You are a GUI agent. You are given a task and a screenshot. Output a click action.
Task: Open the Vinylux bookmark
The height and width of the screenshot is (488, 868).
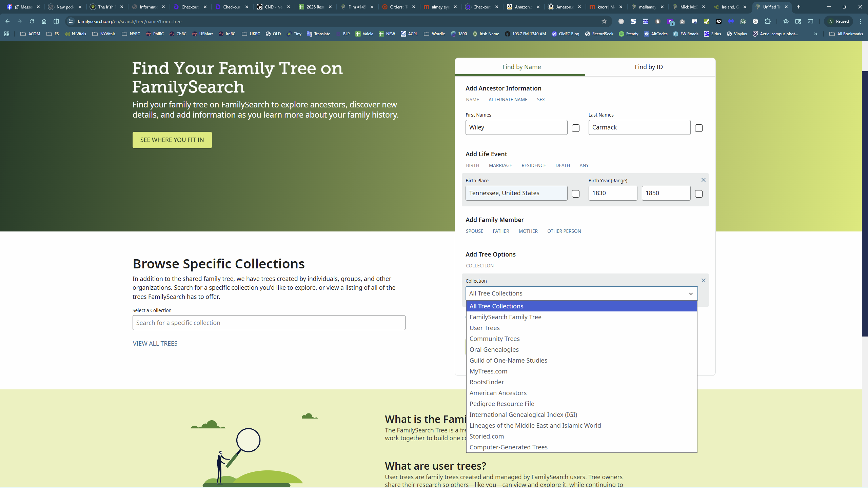pos(737,34)
